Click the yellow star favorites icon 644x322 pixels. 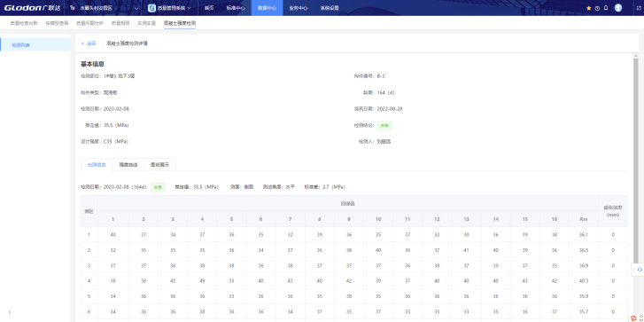point(588,8)
